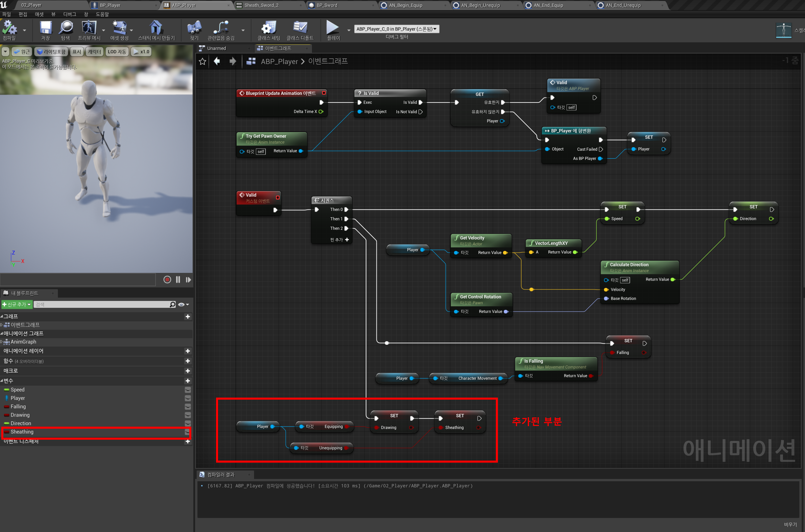Image resolution: width=805 pixels, height=532 pixels.
Task: Toggle visibility eye for Speed variable
Action: pos(187,389)
